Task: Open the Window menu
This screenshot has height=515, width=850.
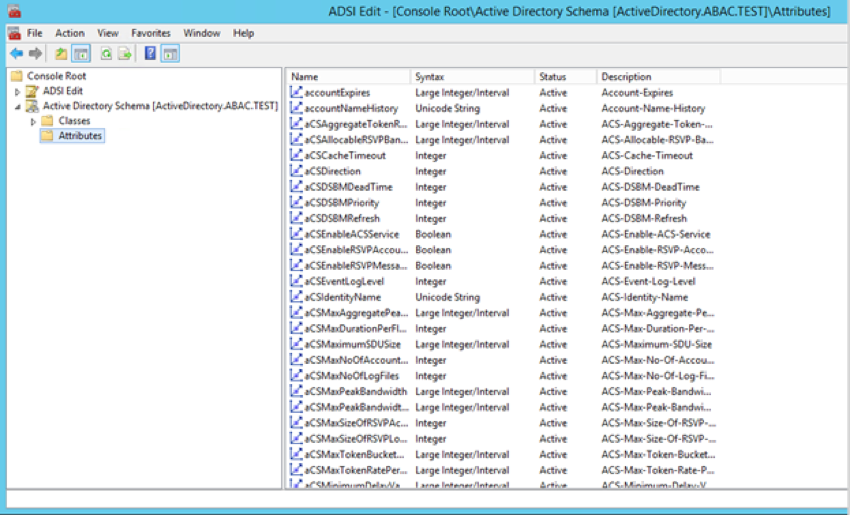Action: pos(202,33)
